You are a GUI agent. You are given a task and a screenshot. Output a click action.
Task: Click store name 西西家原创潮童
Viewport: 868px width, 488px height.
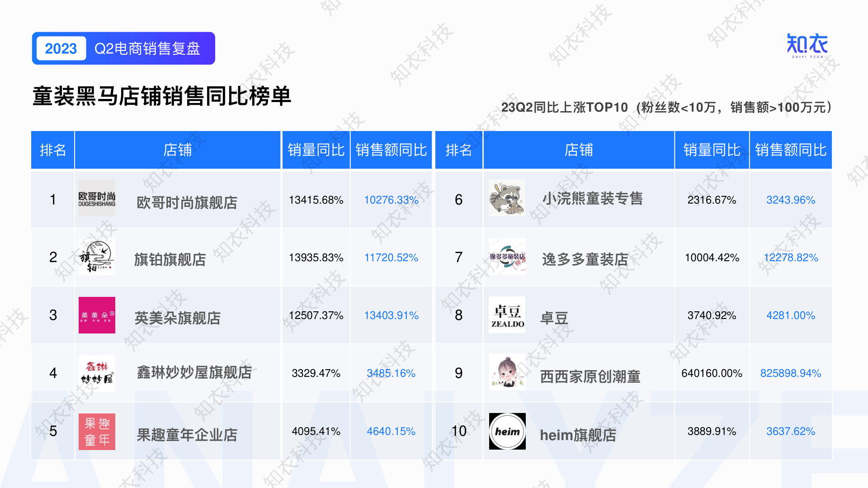pos(590,376)
